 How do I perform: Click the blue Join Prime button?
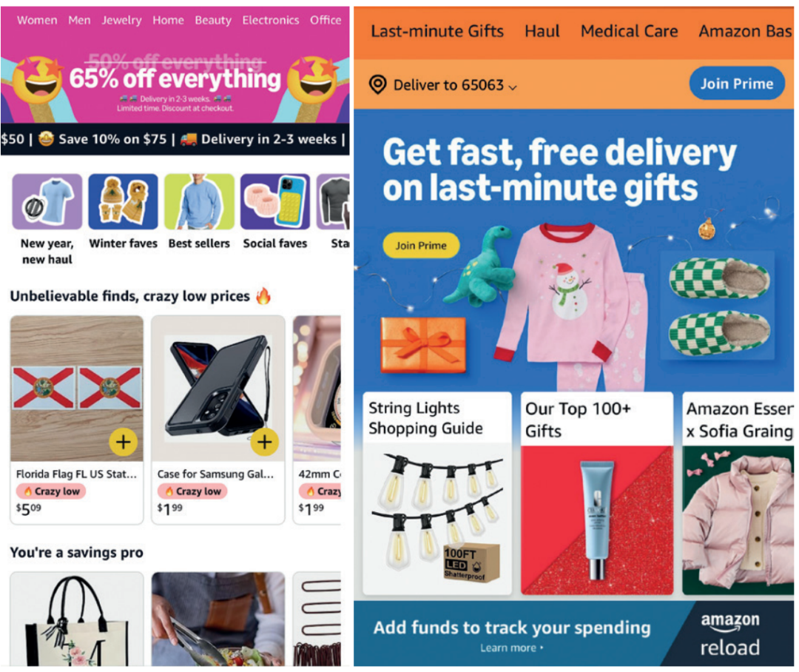click(737, 84)
